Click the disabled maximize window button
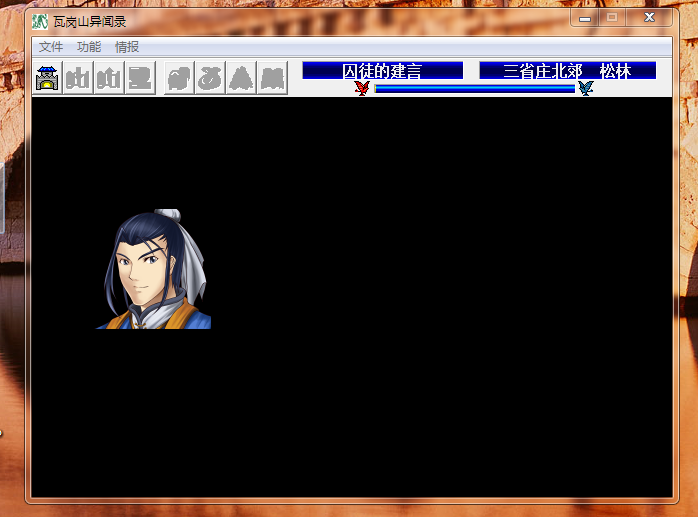The width and height of the screenshot is (698, 517). coord(613,18)
